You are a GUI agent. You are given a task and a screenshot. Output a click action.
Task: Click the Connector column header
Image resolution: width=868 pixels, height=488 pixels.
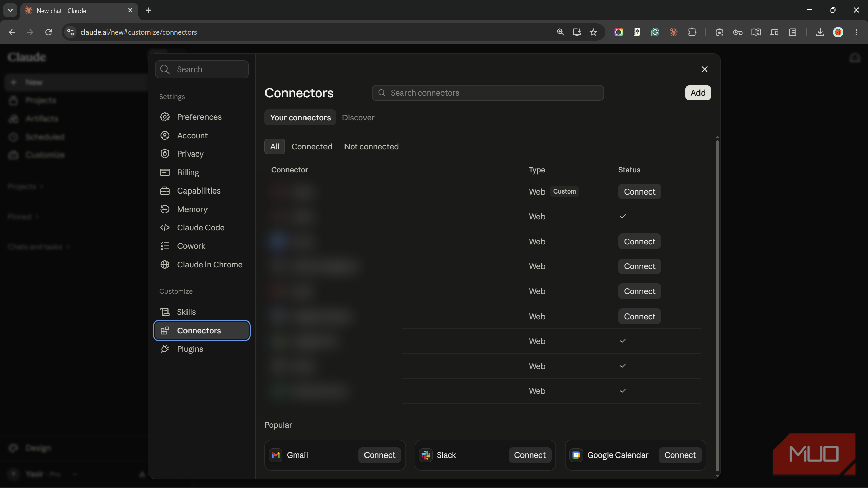tap(290, 170)
